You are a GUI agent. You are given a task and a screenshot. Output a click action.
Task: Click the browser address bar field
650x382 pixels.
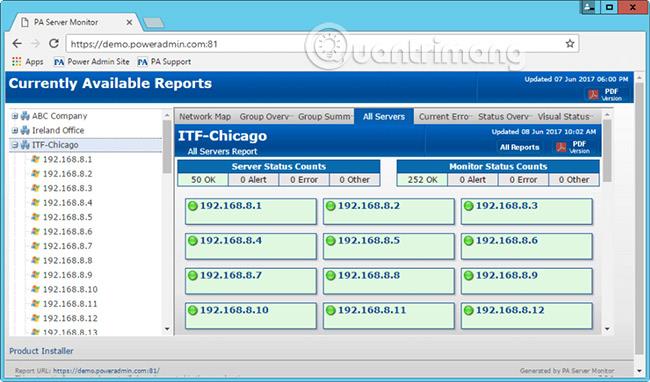(x=315, y=44)
